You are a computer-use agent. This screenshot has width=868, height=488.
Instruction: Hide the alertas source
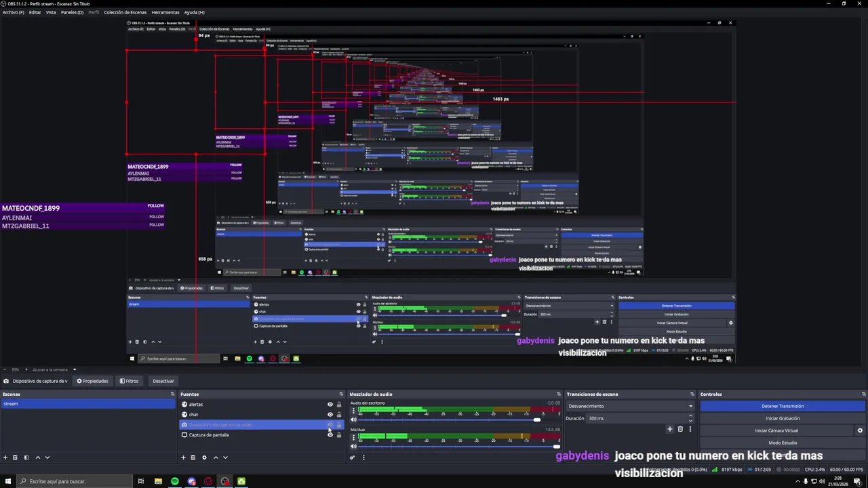click(330, 405)
